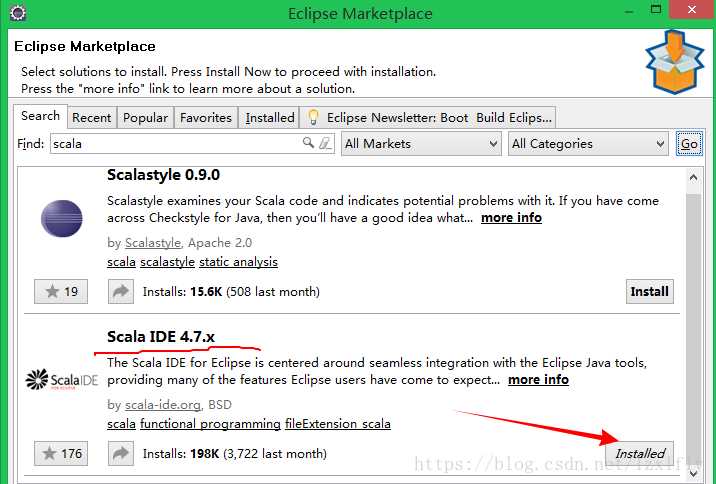
Task: Open more info link for Scala IDE
Action: click(x=538, y=380)
